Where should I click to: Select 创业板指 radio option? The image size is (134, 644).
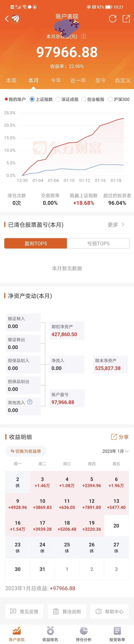(84, 99)
